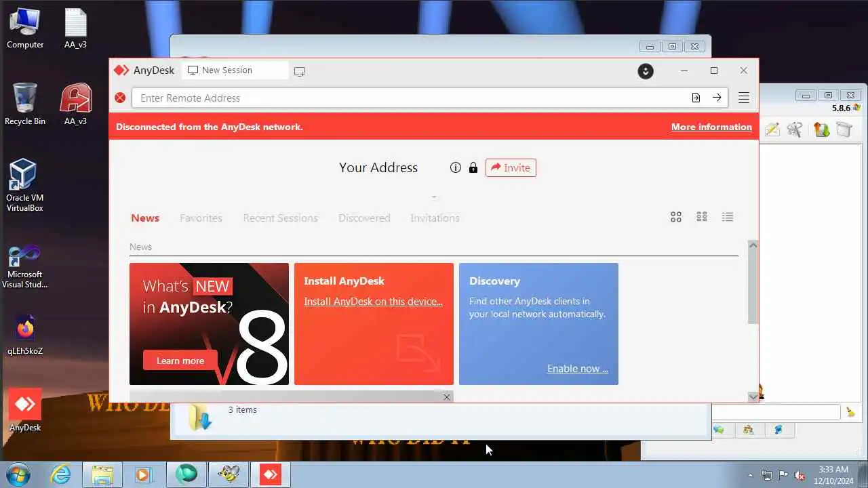Viewport: 868px width, 488px height.
Task: Switch to list view icon
Action: coord(728,217)
